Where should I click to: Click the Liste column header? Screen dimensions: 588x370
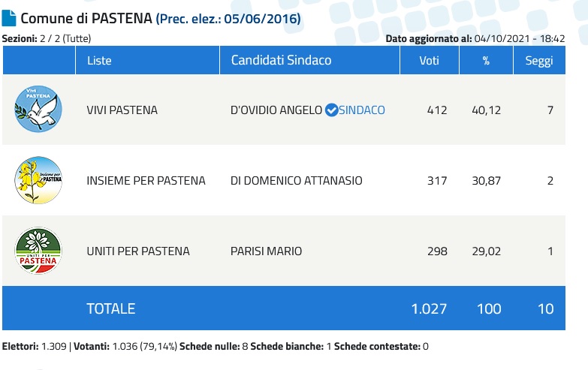(x=101, y=60)
